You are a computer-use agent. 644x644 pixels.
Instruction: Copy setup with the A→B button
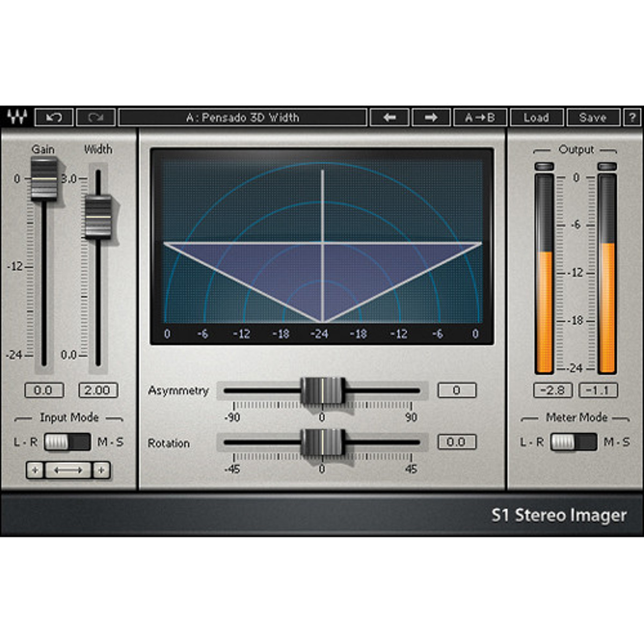[x=480, y=117]
